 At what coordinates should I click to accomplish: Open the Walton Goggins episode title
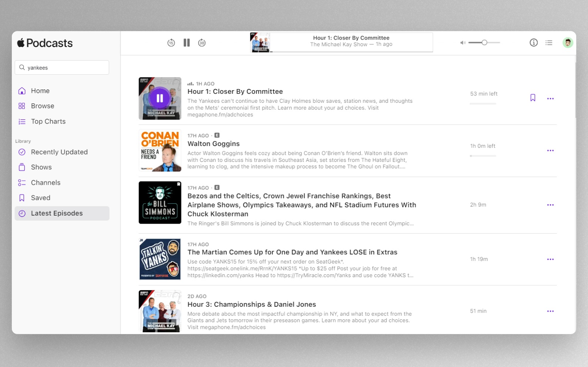click(x=213, y=144)
